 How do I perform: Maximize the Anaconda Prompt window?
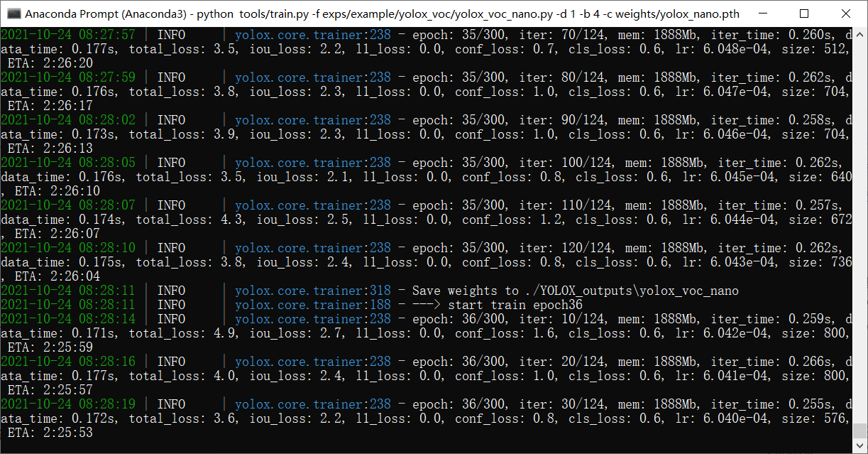pos(803,13)
